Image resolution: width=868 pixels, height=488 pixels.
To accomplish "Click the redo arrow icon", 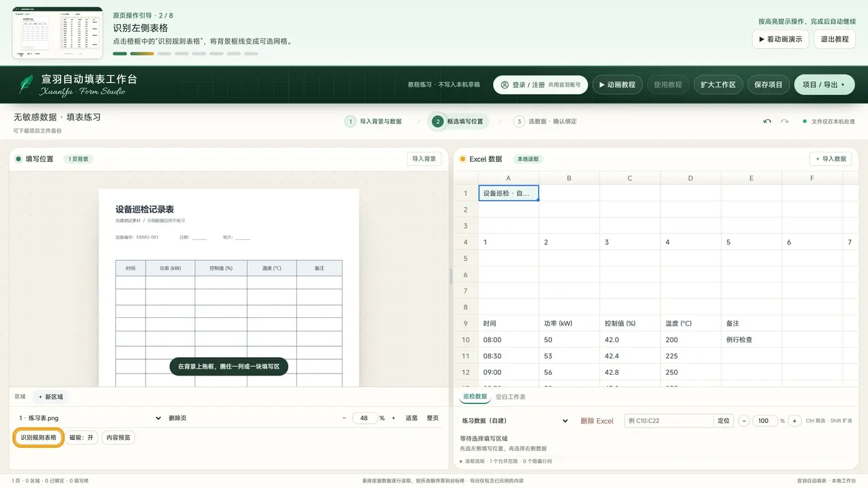I will tap(785, 121).
